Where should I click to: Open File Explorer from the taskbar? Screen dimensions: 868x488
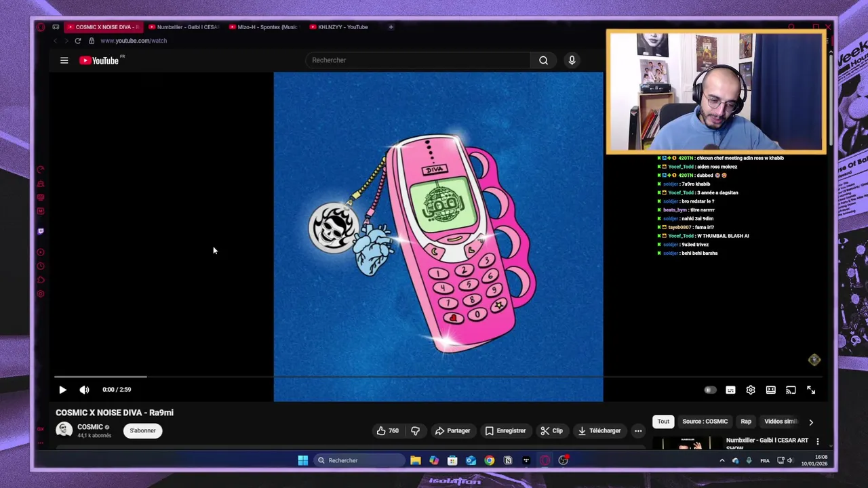[x=415, y=460]
